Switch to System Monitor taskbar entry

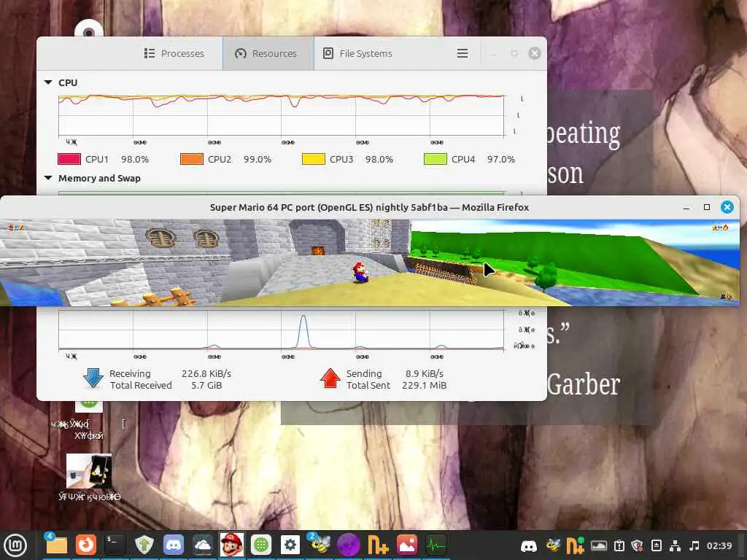click(436, 545)
